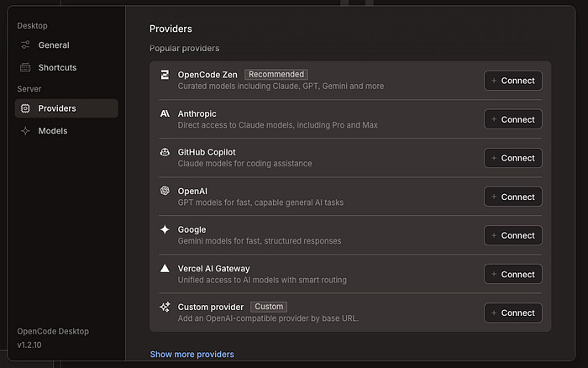Click the OpenAI logo icon
The width and height of the screenshot is (588, 368).
click(165, 191)
